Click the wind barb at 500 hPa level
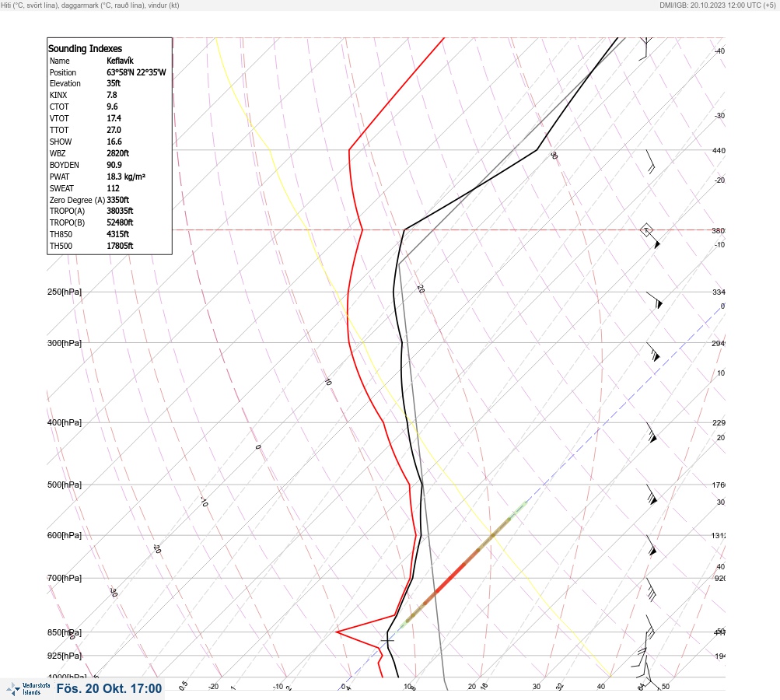This screenshot has width=780, height=700. point(652,494)
